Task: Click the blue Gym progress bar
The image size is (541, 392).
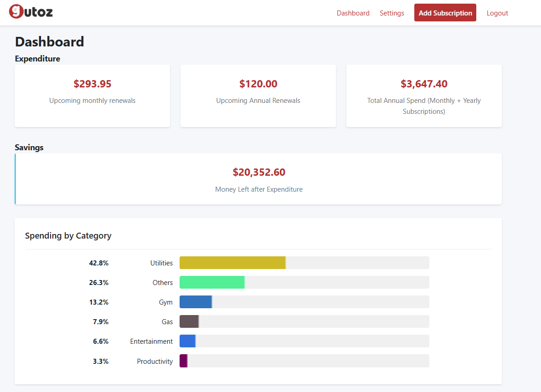Action: (196, 302)
